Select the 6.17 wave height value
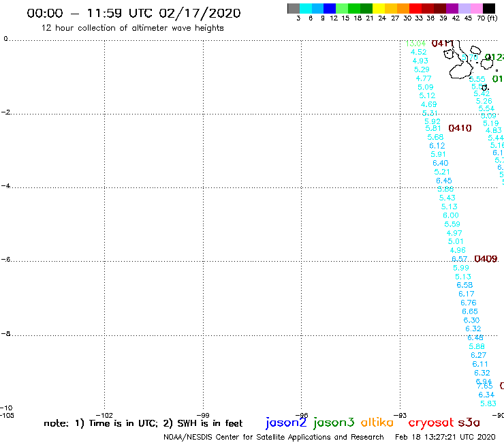Screen dimensions: 504x443 point(467,294)
